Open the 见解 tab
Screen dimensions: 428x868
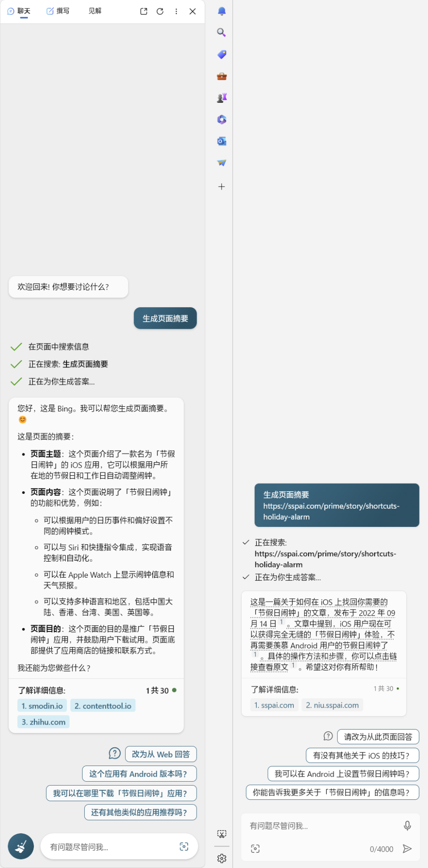[95, 11]
